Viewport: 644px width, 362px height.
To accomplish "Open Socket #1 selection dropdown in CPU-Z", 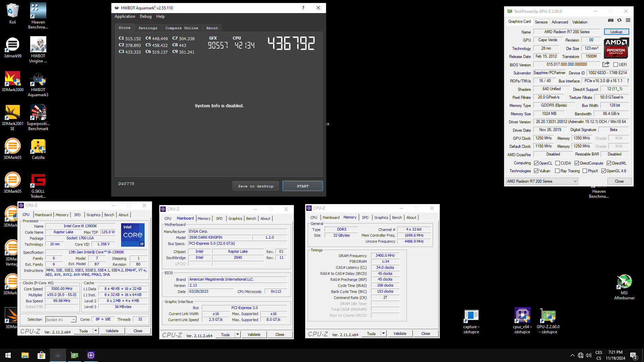I will (x=61, y=319).
